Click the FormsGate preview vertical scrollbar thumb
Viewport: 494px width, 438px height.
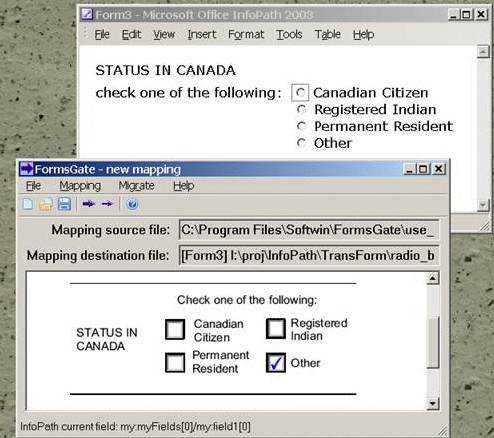pyautogui.click(x=433, y=342)
